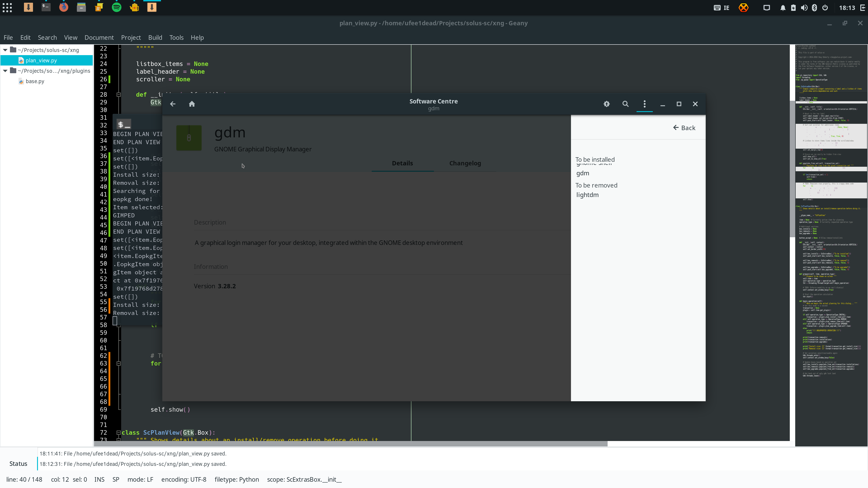Open the Document menu in Geany
Screen dimensions: 868x488
click(x=99, y=37)
